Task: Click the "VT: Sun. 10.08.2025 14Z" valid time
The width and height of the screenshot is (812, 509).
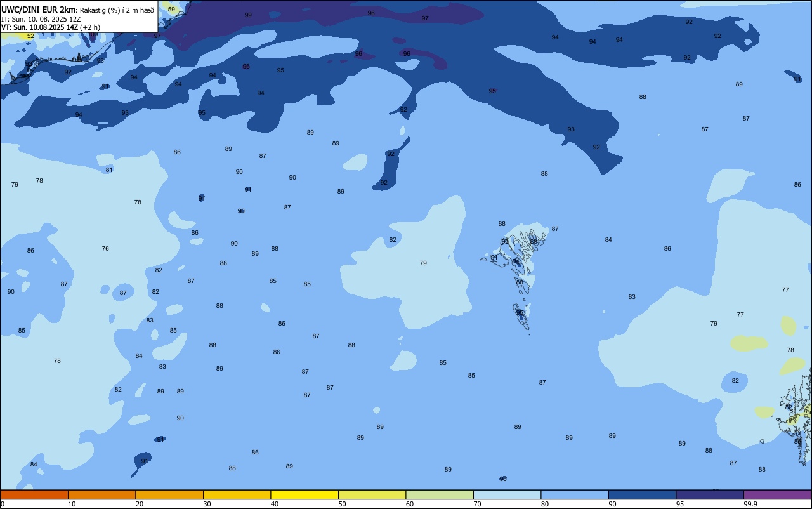Action: click(39, 27)
